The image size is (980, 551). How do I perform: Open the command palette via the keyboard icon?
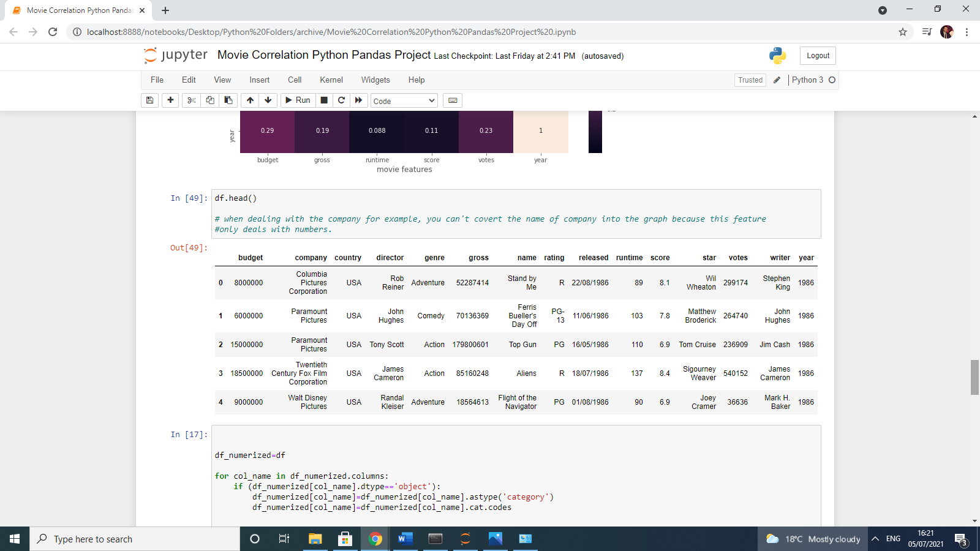(x=452, y=100)
